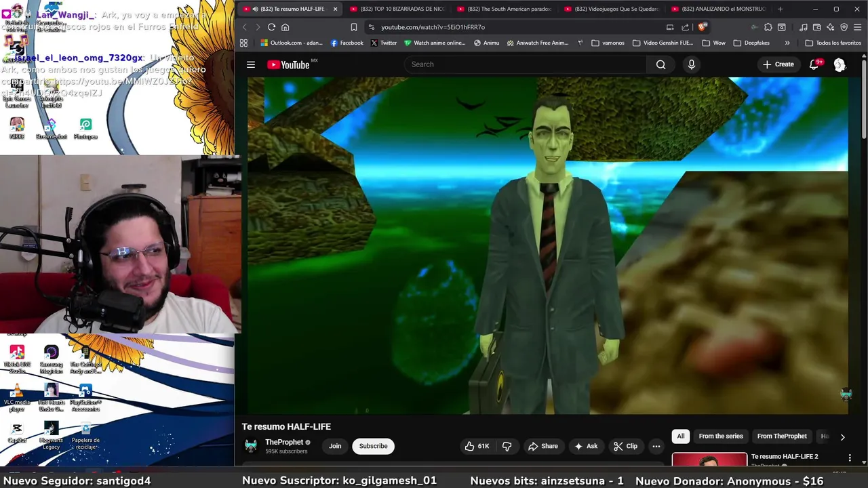This screenshot has height=488, width=868.
Task: Open options for Te resumo HALF-LIFE 2
Action: [x=850, y=458]
